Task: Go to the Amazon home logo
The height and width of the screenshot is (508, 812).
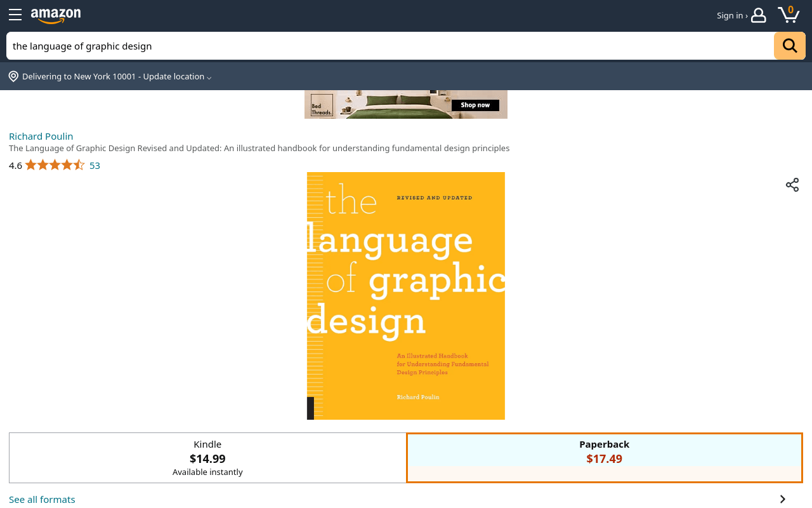Action: point(56,15)
